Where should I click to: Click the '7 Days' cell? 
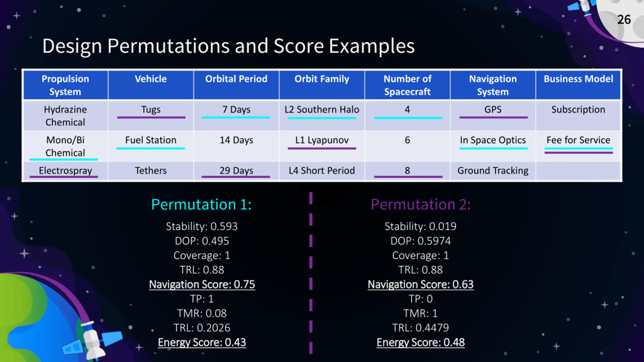(236, 116)
